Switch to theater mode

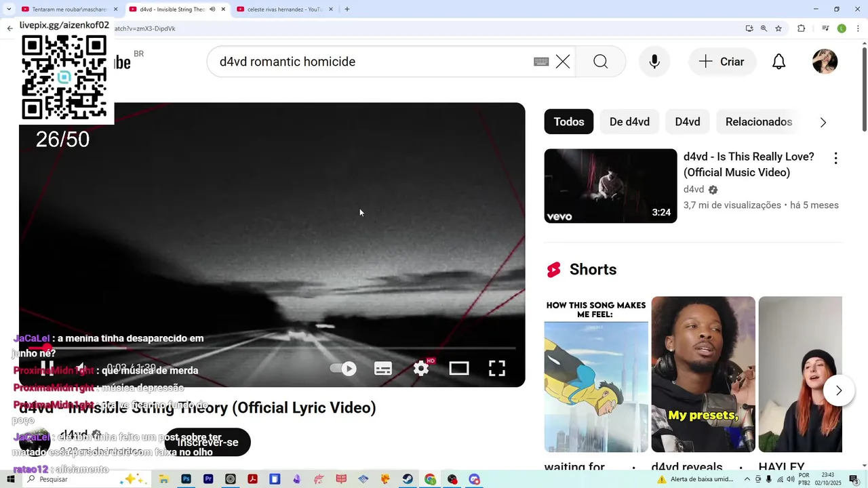pos(459,368)
